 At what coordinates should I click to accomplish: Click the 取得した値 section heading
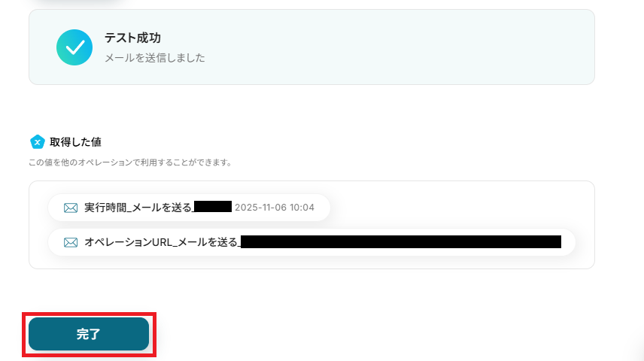(75, 142)
